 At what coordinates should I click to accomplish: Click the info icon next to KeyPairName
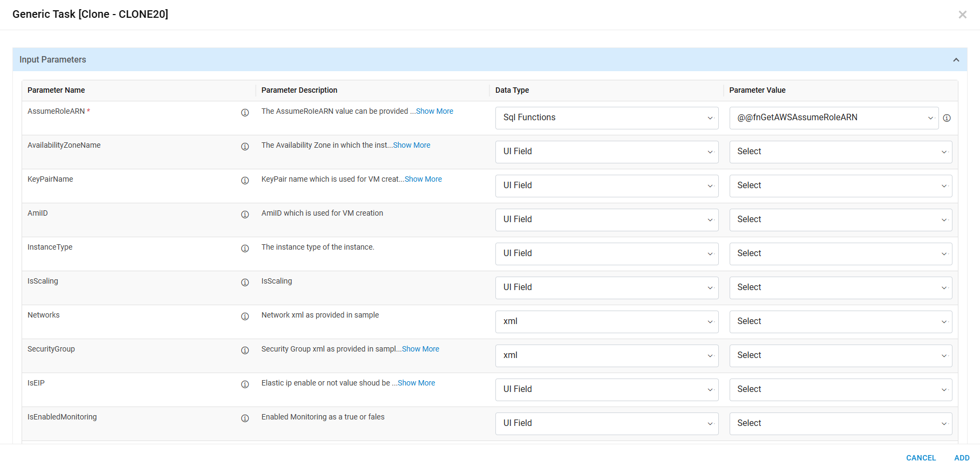245,181
